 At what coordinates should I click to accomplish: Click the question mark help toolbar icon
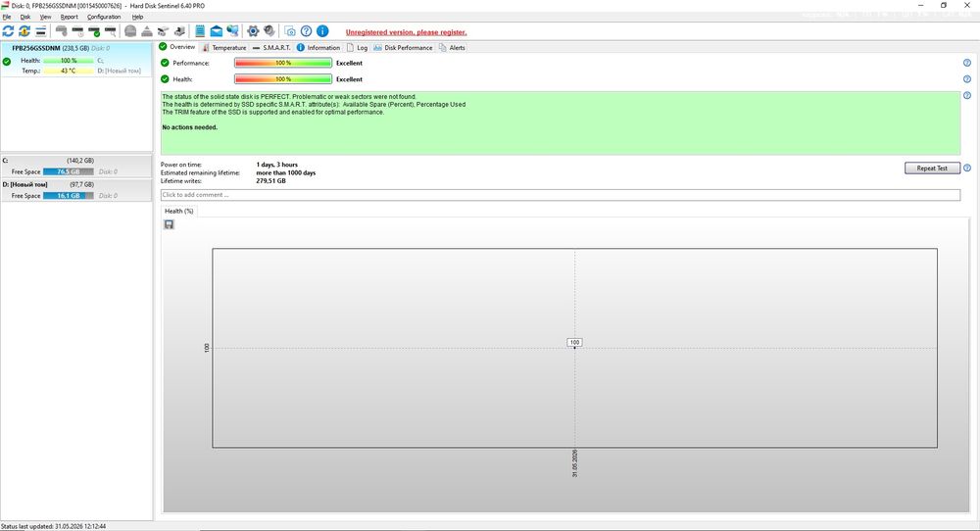coord(306,30)
